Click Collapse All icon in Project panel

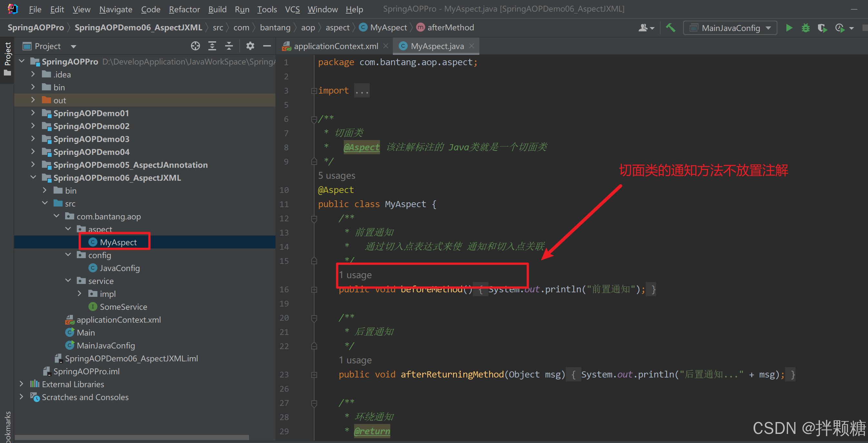click(229, 46)
